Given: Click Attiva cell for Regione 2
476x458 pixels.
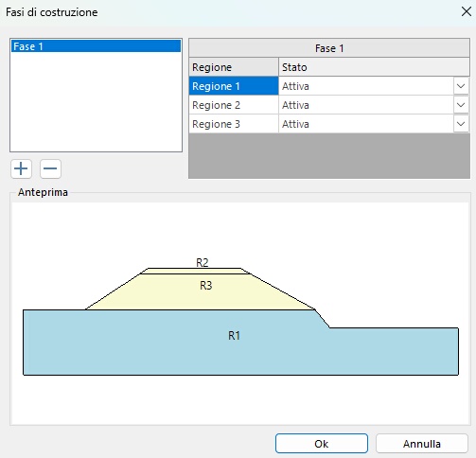Looking at the screenshot, I should tap(366, 105).
